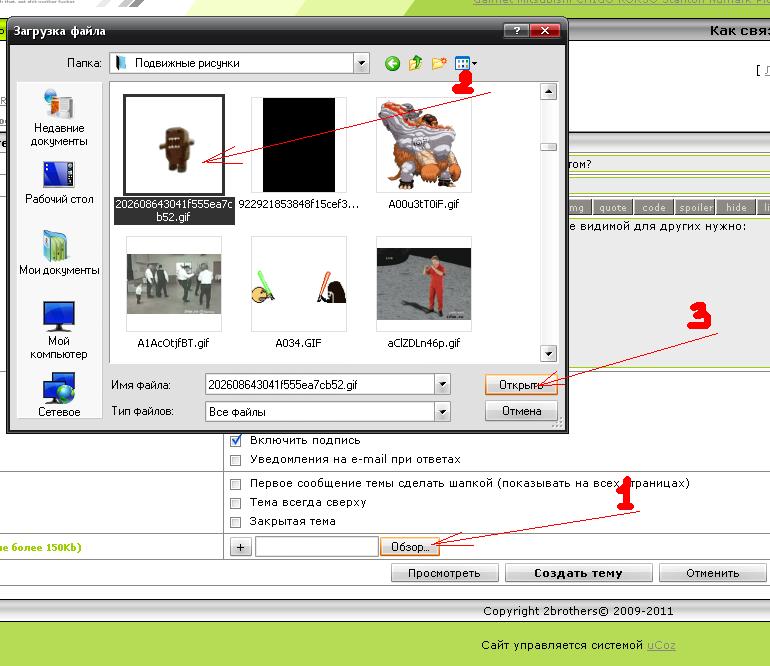Enable e-mail notifications on replies checkbox
This screenshot has height=666, width=770.
pos(236,460)
